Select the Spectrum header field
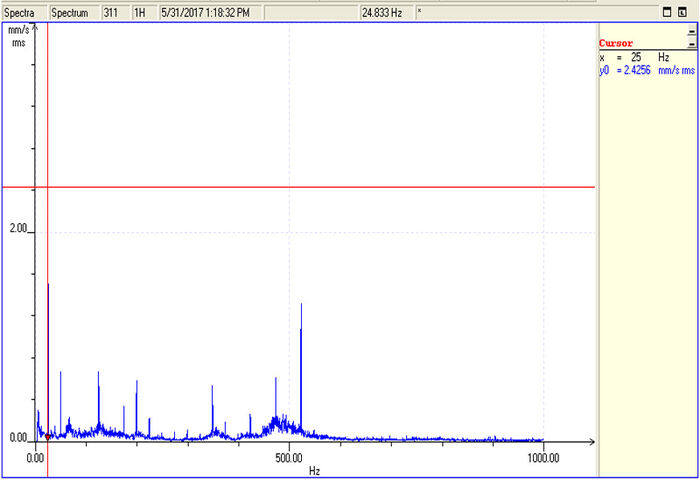 pyautogui.click(x=74, y=13)
